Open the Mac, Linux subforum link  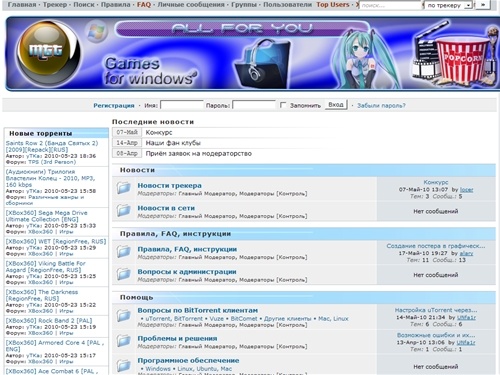coord(333,319)
